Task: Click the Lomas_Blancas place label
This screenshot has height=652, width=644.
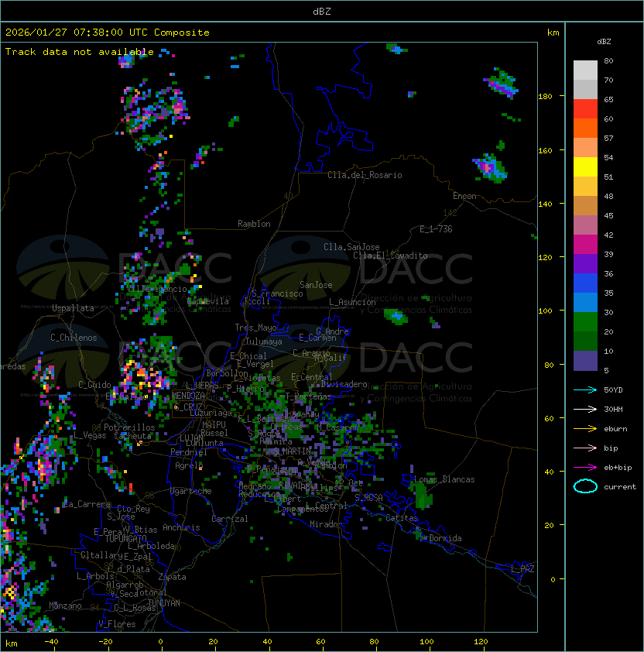Action: coord(444,479)
